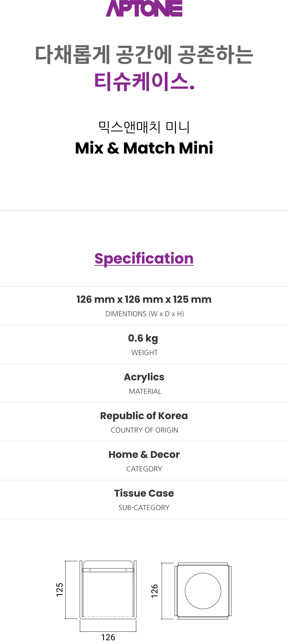Image resolution: width=288 pixels, height=644 pixels.
Task: Select the COUNTRY OF ORIGIN label
Action: [x=144, y=430]
